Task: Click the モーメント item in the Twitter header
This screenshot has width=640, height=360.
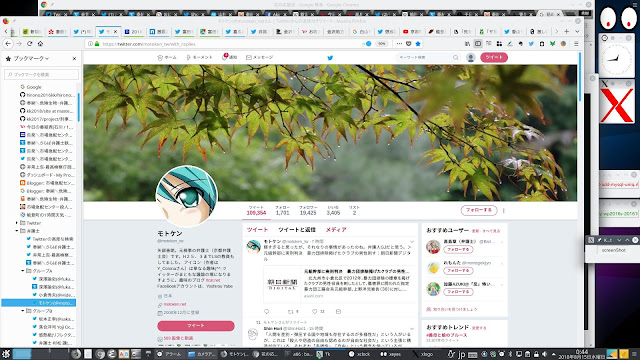Action: coord(199,58)
